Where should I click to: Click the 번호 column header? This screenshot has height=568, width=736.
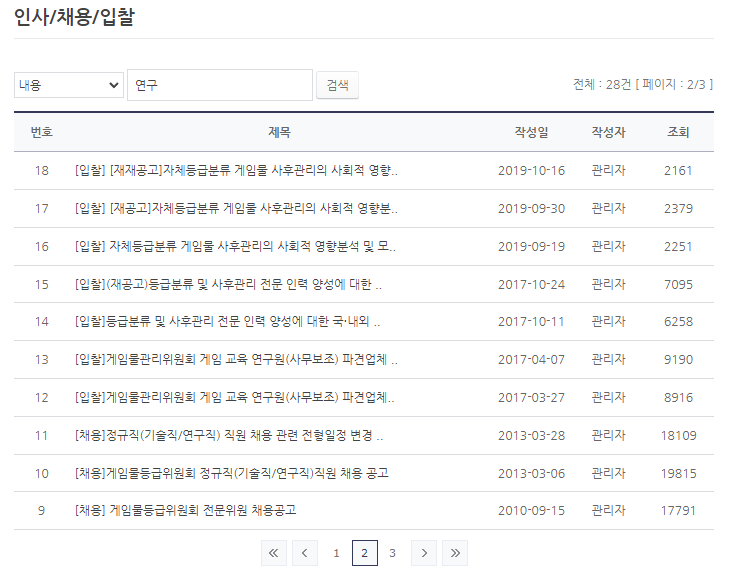point(41,132)
